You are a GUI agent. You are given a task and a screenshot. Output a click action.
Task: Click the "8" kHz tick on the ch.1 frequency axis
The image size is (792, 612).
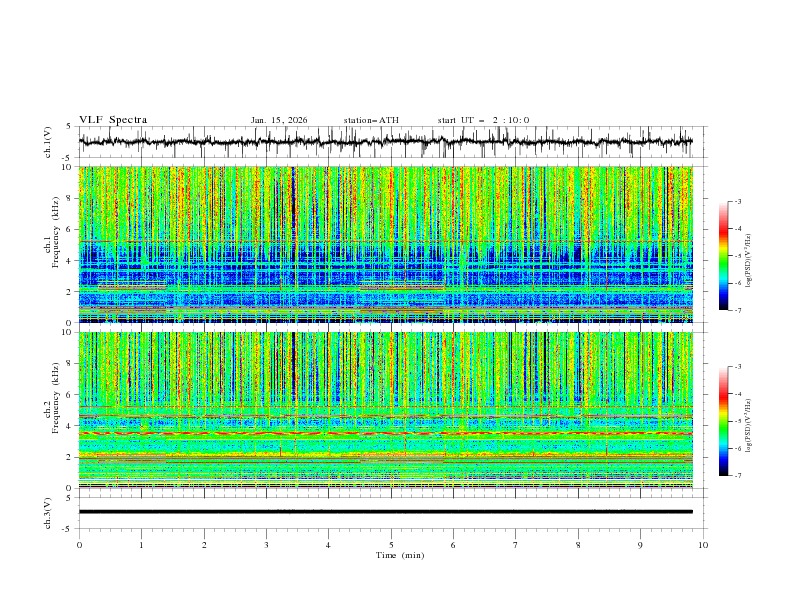(x=68, y=198)
